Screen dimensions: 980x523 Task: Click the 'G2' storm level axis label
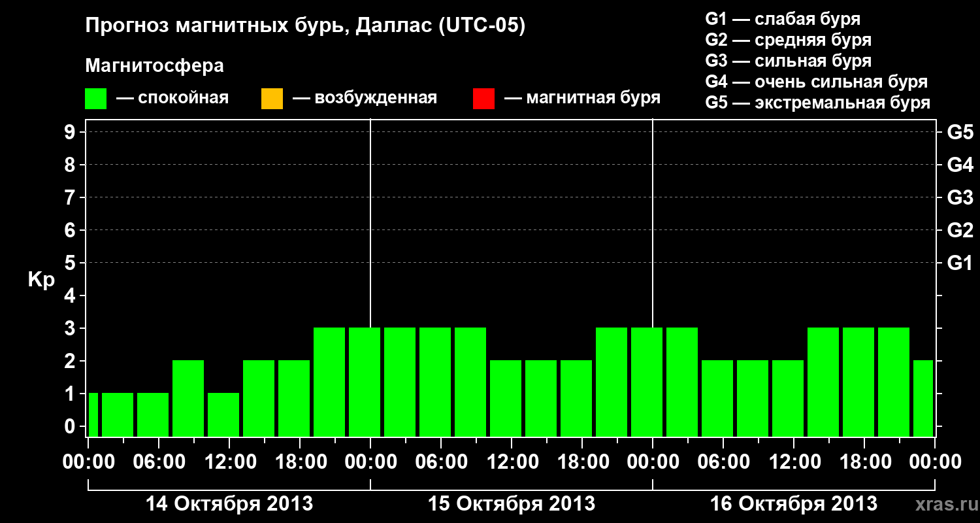point(960,230)
